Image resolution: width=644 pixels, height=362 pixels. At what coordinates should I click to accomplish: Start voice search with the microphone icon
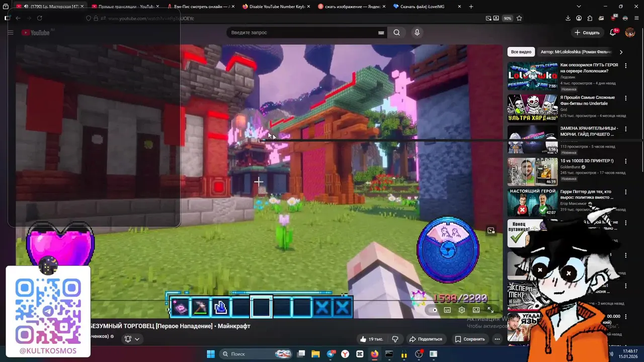417,33
